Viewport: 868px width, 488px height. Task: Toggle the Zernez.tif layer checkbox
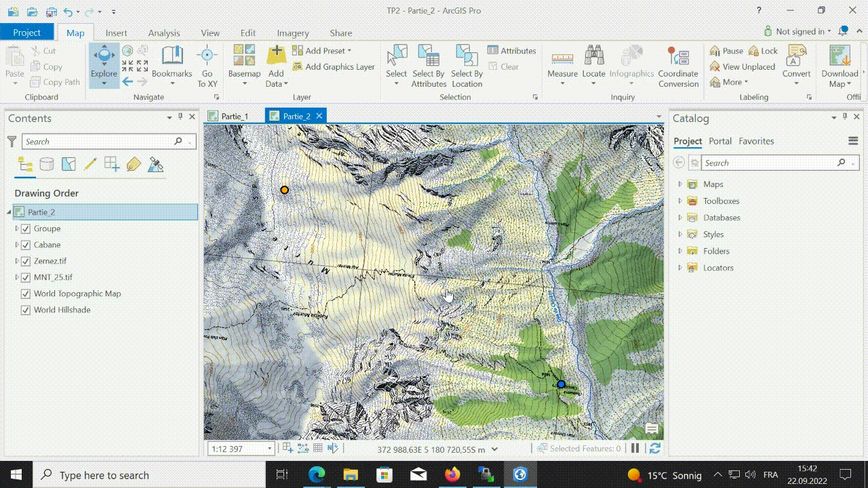pyautogui.click(x=26, y=261)
